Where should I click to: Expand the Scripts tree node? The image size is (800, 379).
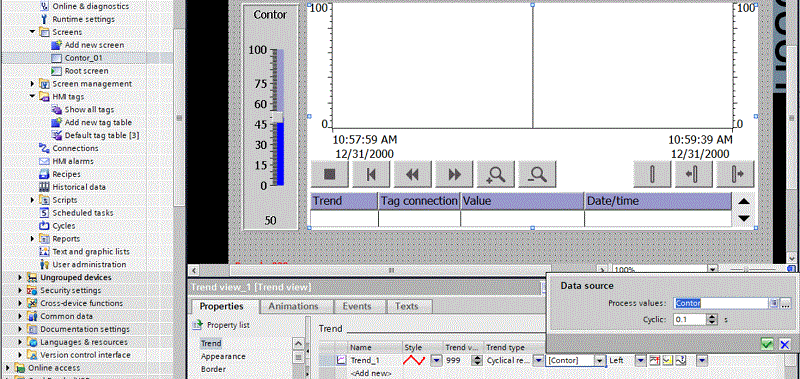click(33, 200)
